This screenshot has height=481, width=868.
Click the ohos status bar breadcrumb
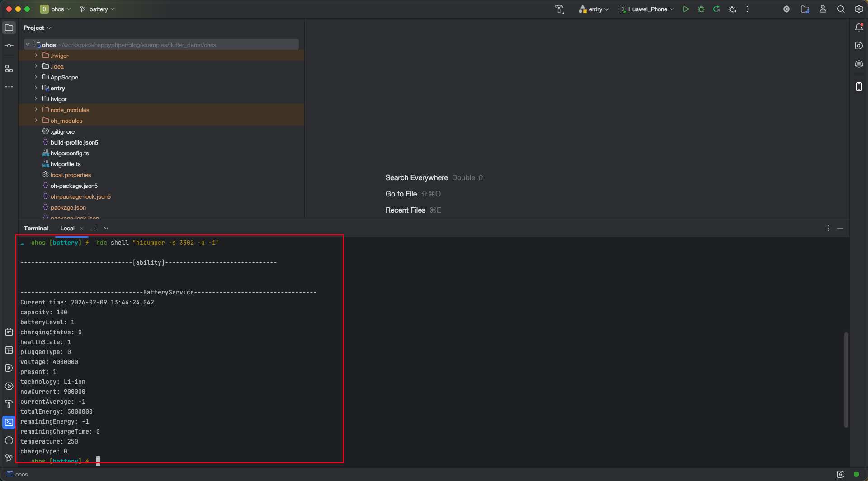17,474
